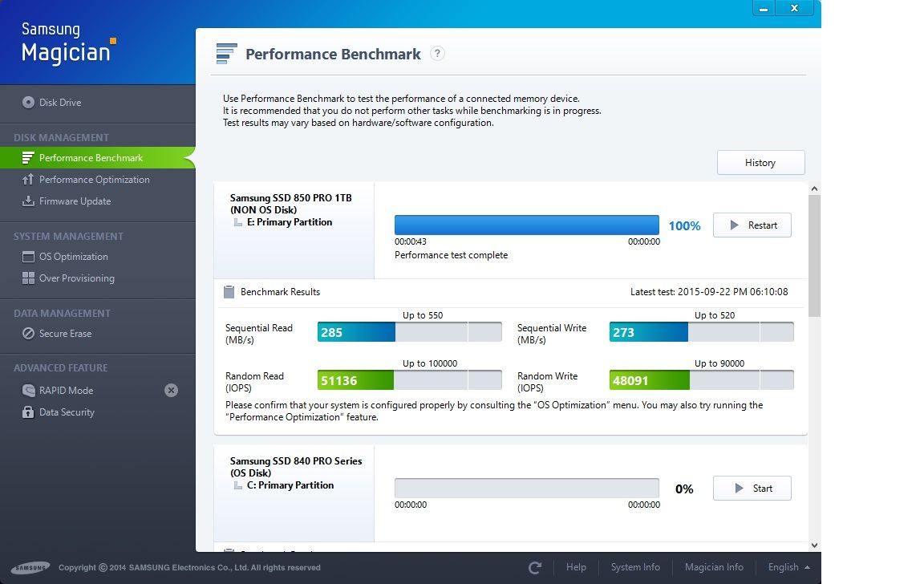Click the Samsung Magician logo

tap(69, 43)
